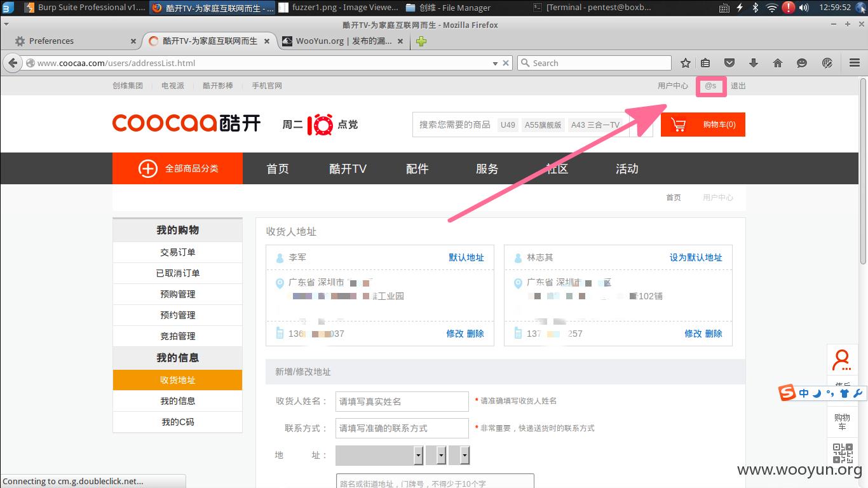Open 酷开TV in the navigation bar
The width and height of the screenshot is (868, 488).
point(348,168)
